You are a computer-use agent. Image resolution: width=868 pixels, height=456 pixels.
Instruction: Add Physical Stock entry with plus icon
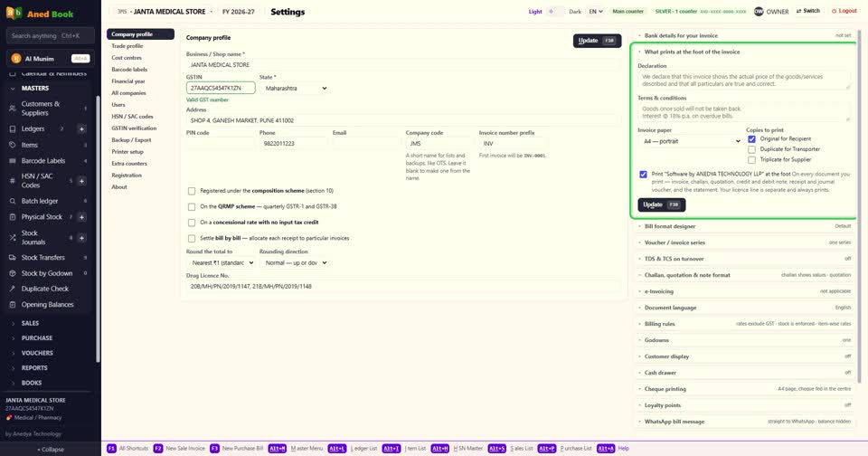81,217
